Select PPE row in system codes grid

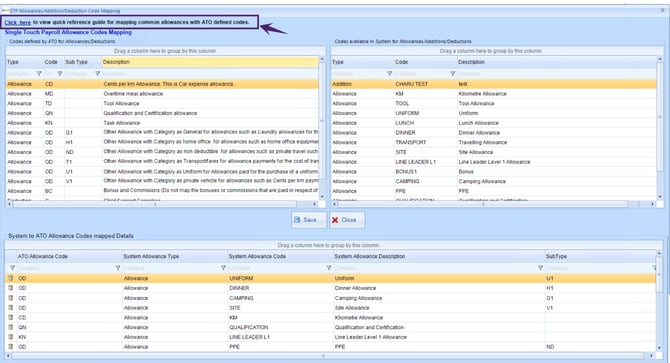pyautogui.click(x=494, y=191)
